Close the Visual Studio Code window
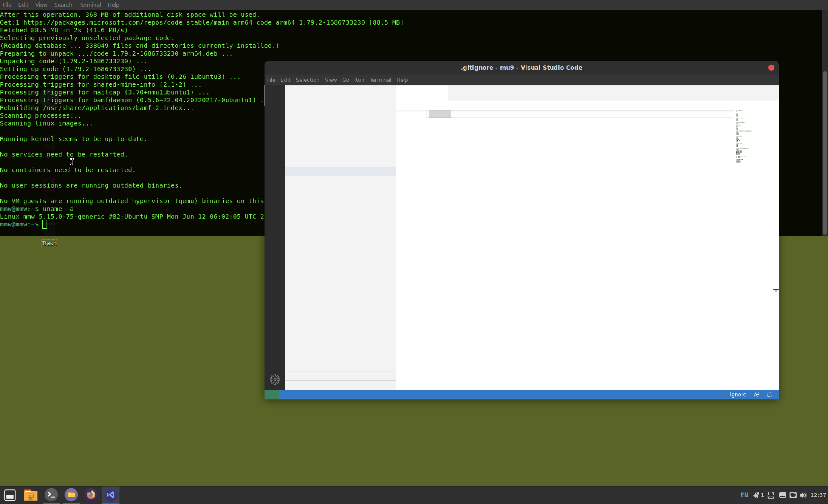828x504 pixels. click(771, 68)
